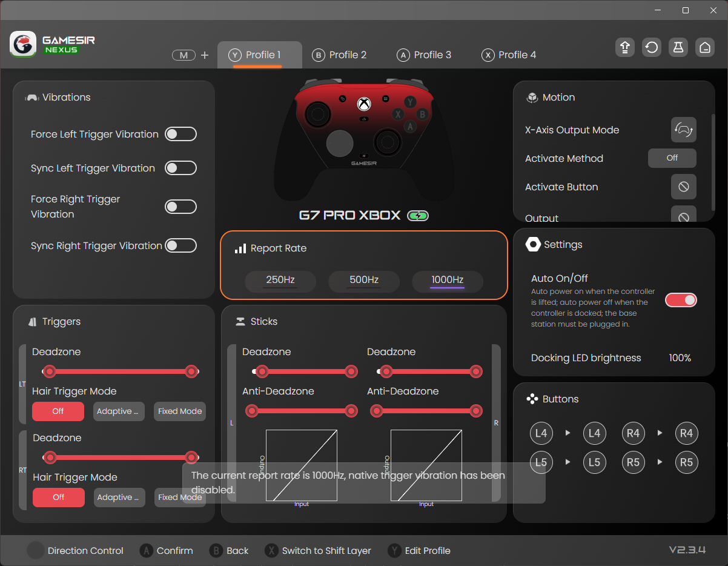This screenshot has width=728, height=566.
Task: Click the plus icon beside M badge
Action: tap(205, 55)
